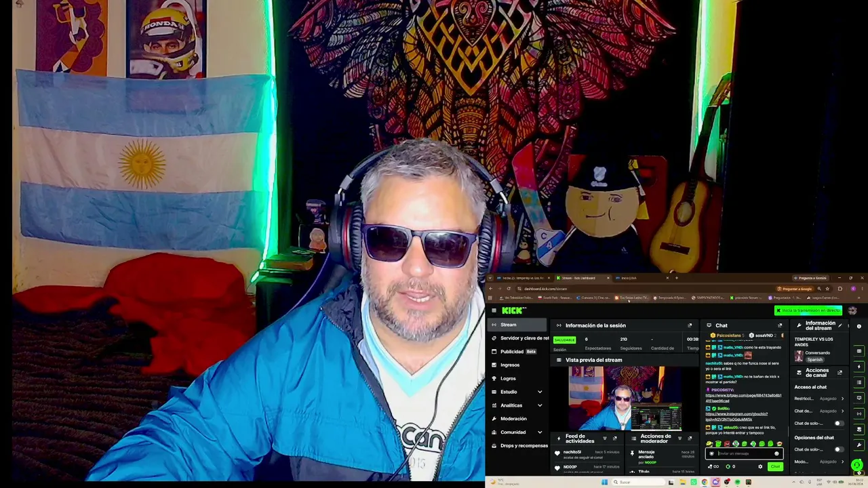Viewport: 868px width, 488px height.
Task: Click the Conversando stream category
Action: pyautogui.click(x=818, y=353)
